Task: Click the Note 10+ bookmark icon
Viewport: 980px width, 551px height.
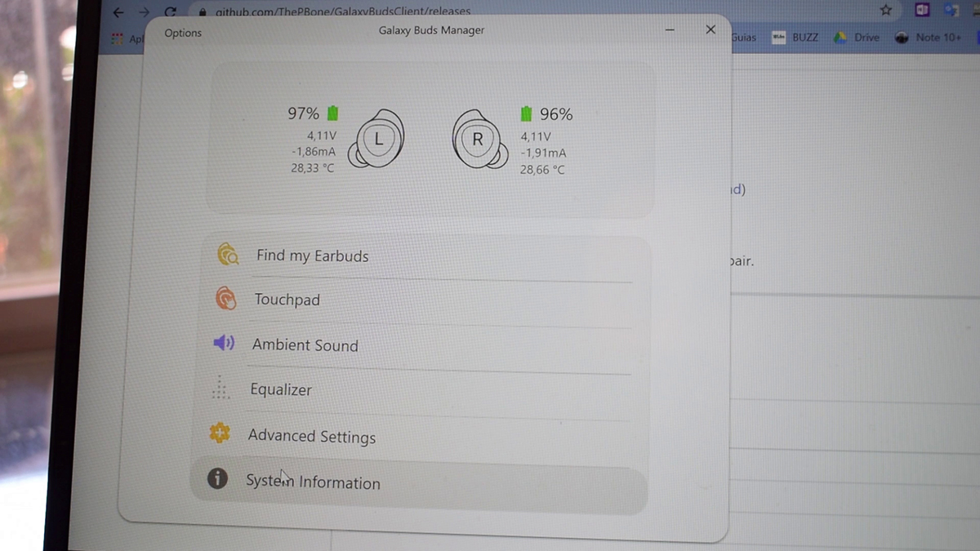Action: [902, 38]
